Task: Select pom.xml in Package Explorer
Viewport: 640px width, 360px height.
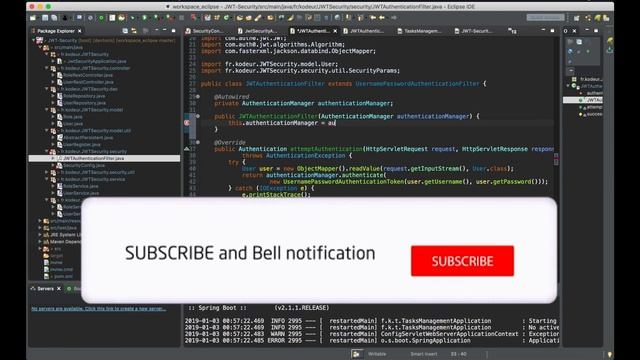Action: coord(62,276)
